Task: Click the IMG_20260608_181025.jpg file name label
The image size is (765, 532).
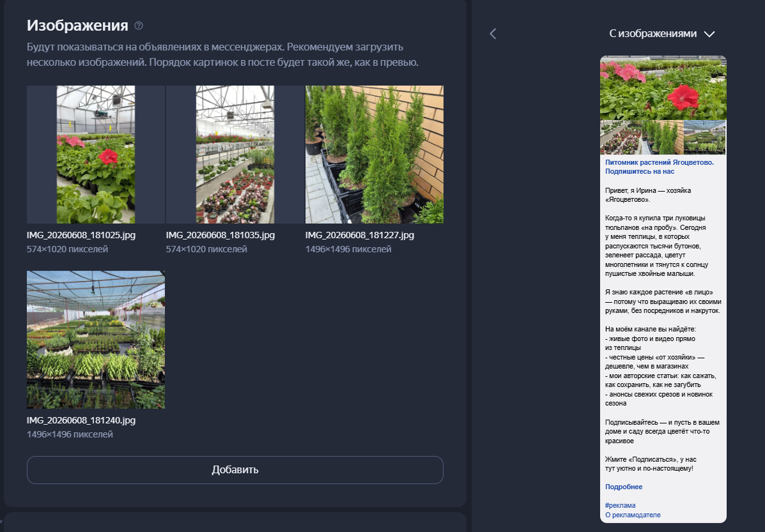Action: tap(81, 235)
